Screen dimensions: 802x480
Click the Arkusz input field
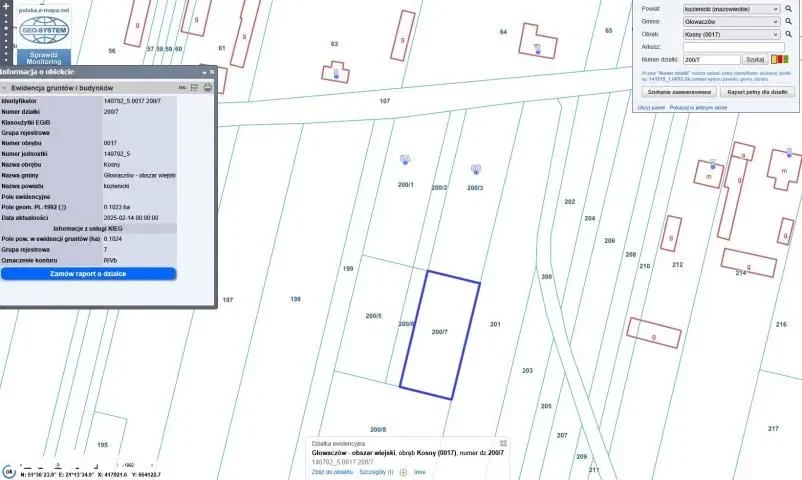tap(730, 47)
